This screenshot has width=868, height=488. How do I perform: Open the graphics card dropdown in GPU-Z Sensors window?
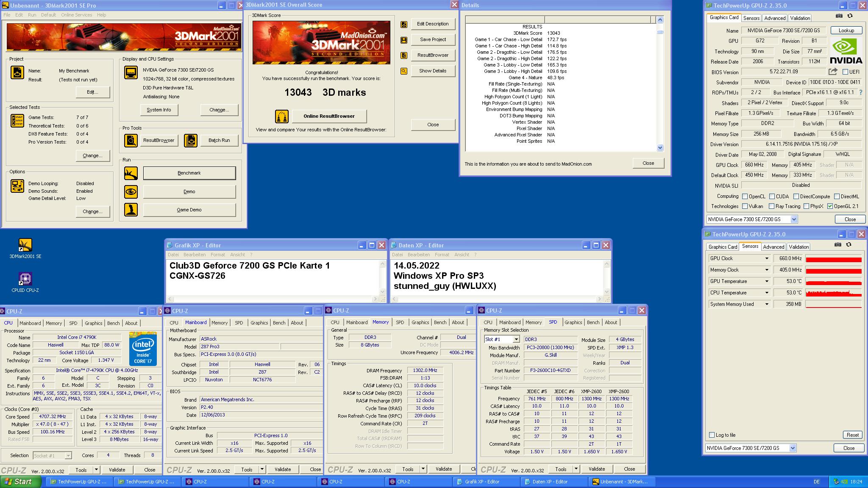[793, 448]
